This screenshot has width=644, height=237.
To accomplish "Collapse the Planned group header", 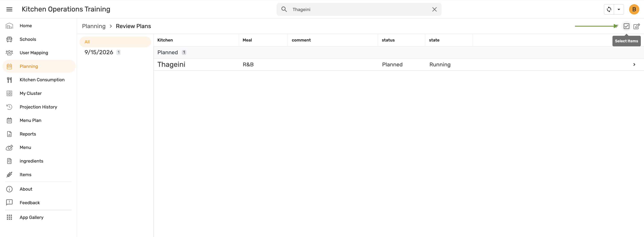I will click(x=399, y=52).
